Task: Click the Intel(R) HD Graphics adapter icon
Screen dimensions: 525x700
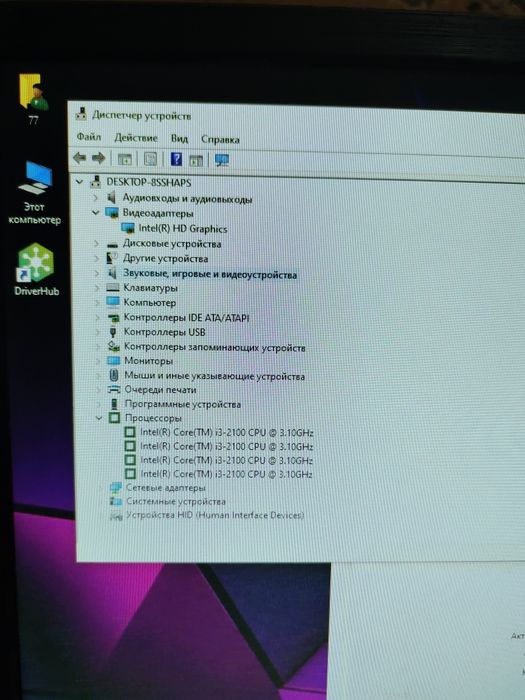Action: (x=128, y=228)
